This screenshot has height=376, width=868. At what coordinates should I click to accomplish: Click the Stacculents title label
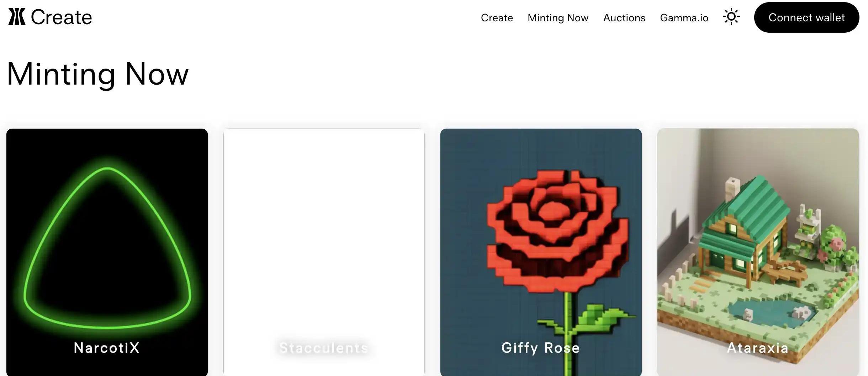pyautogui.click(x=324, y=348)
